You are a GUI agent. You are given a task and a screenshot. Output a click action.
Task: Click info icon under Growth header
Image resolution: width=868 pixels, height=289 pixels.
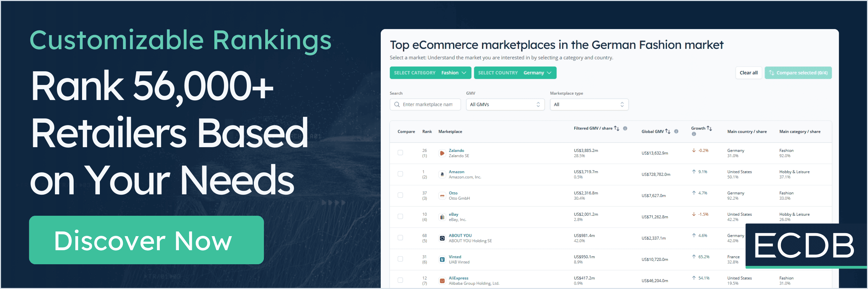(694, 134)
